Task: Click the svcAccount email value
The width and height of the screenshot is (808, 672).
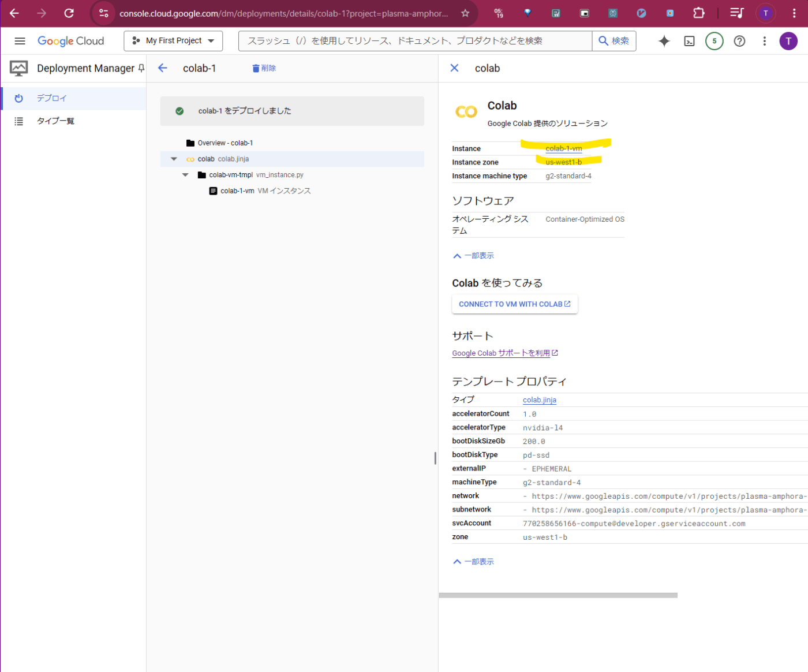Action: (x=634, y=524)
